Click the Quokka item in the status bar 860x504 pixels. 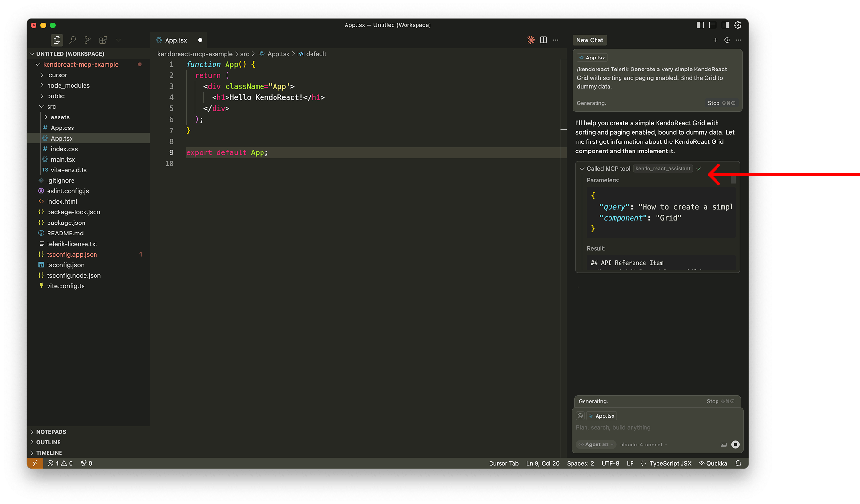pos(713,463)
